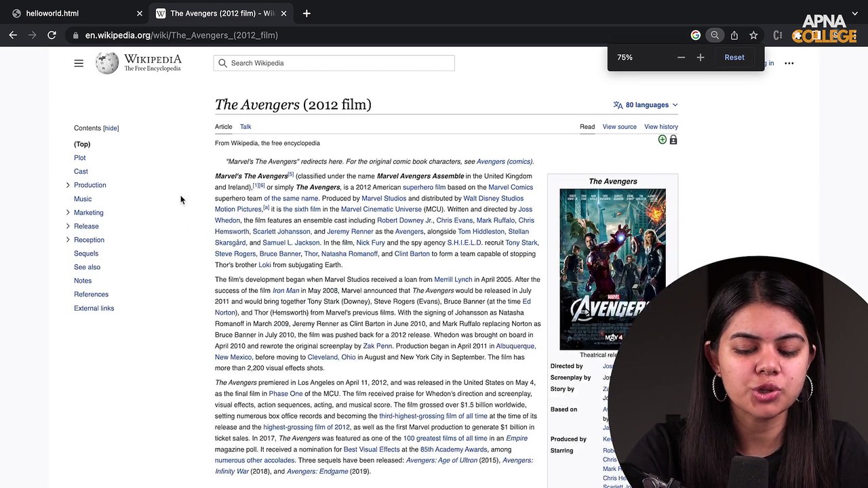Click the Wikipedia globe logo

coord(106,63)
